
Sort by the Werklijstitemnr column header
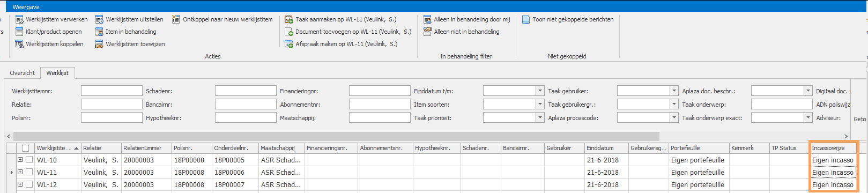point(57,148)
